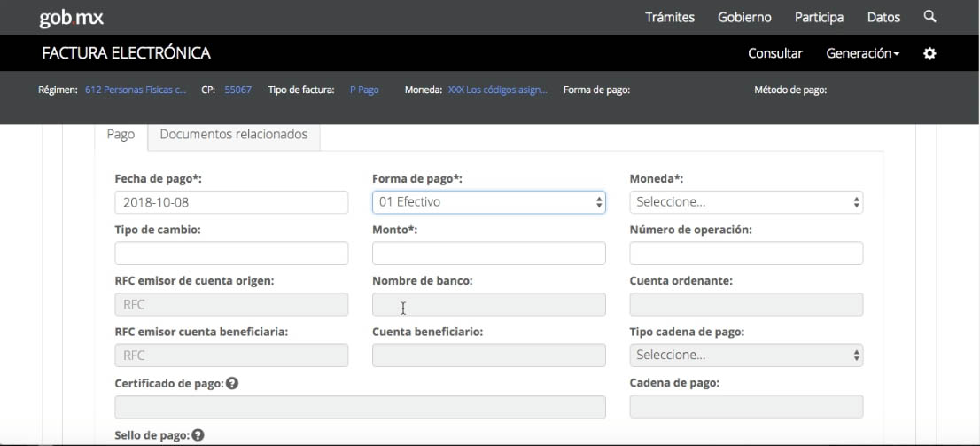Click RFC emisor de cuenta origen field
This screenshot has width=980, height=446.
coord(231,304)
